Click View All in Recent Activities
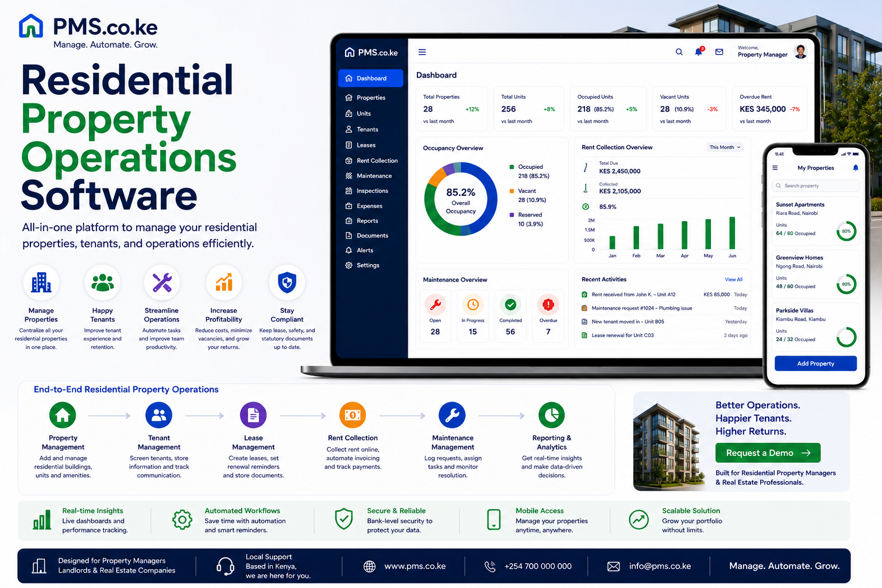The height and width of the screenshot is (588, 882). pos(733,280)
